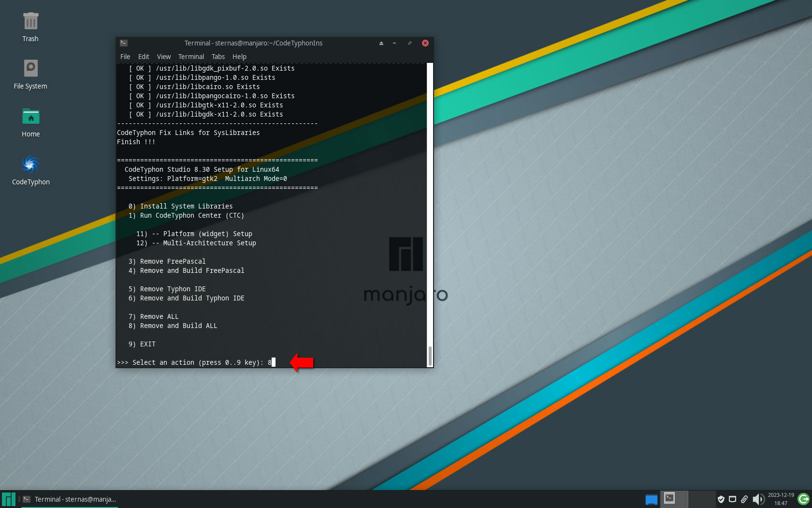Image resolution: width=812 pixels, height=508 pixels.
Task: Switch to first workspace with terminal thumbnail
Action: (x=674, y=499)
